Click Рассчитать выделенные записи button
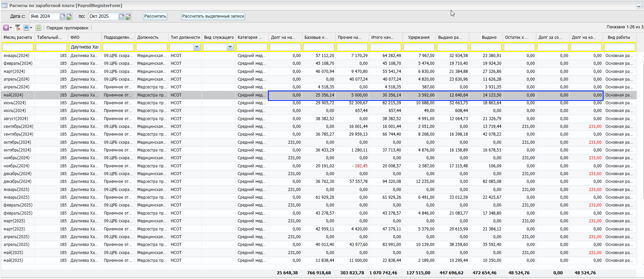The image size is (644, 279). 213,16
